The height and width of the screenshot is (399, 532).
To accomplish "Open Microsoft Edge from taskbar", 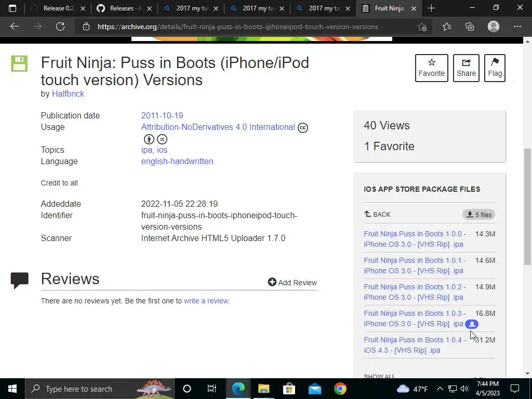I will click(238, 389).
